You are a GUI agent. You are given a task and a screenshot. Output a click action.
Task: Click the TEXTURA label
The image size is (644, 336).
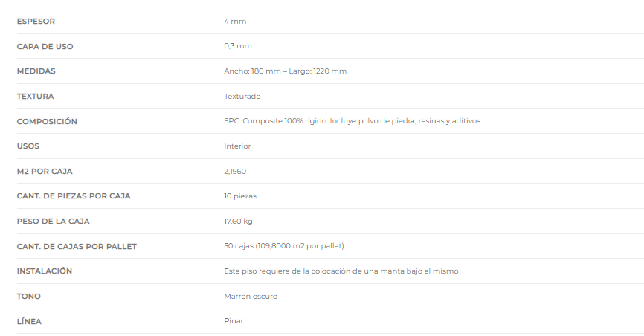click(x=35, y=96)
